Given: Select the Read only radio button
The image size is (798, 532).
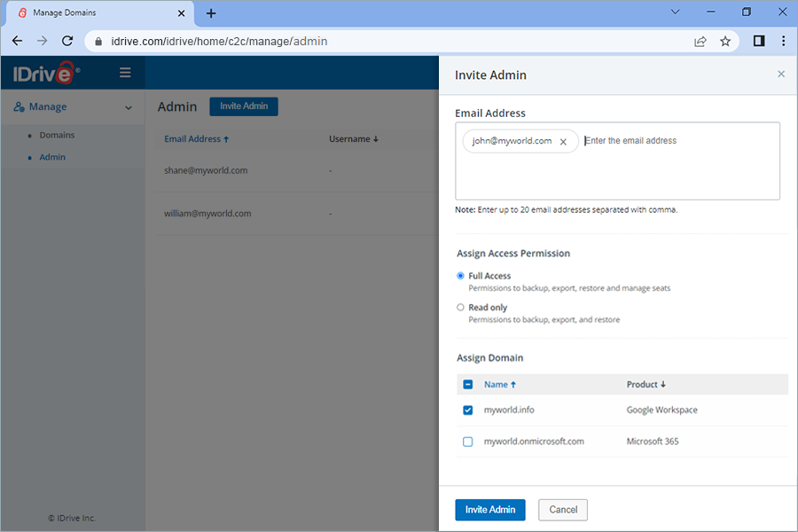Looking at the screenshot, I should pyautogui.click(x=460, y=307).
